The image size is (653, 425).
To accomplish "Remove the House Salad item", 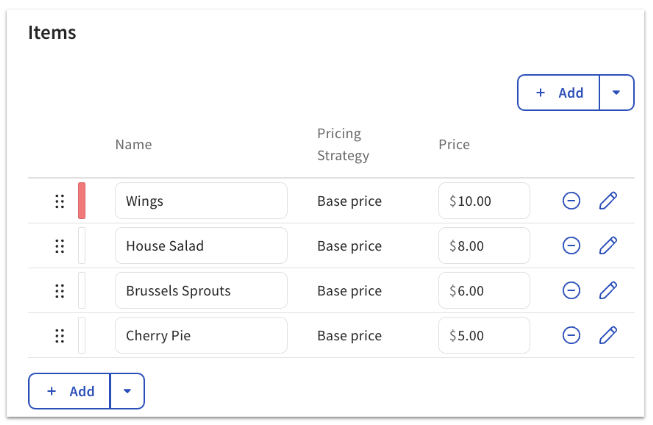I will (571, 246).
